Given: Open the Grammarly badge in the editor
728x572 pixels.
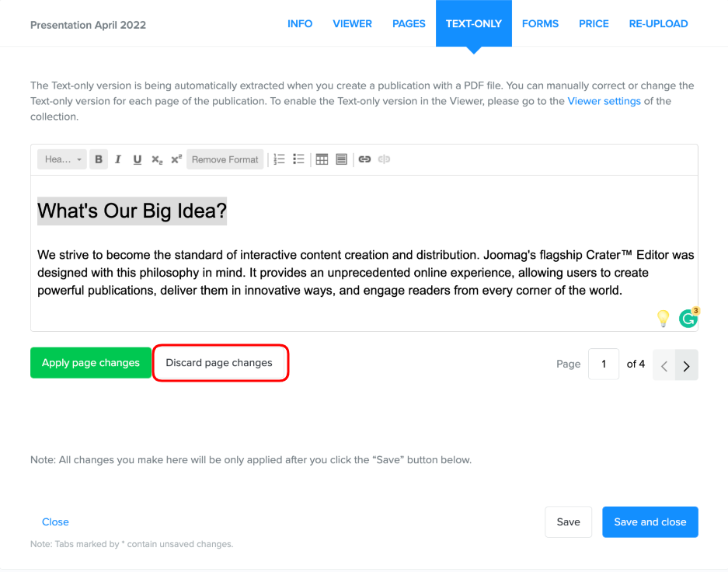Looking at the screenshot, I should tap(688, 318).
